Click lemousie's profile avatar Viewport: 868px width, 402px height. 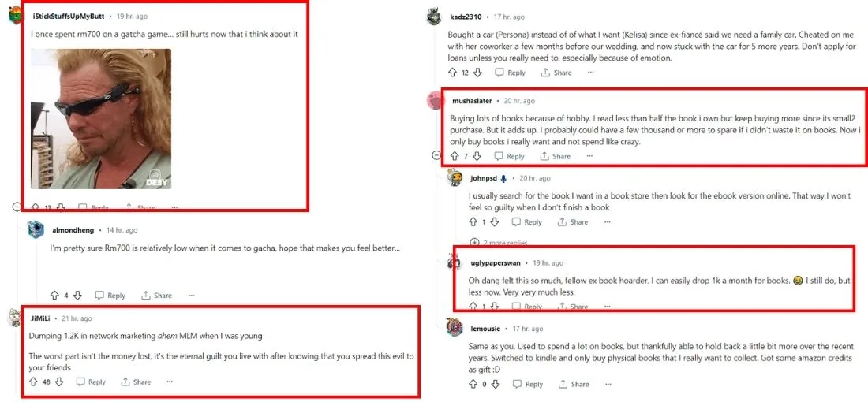coord(454,328)
